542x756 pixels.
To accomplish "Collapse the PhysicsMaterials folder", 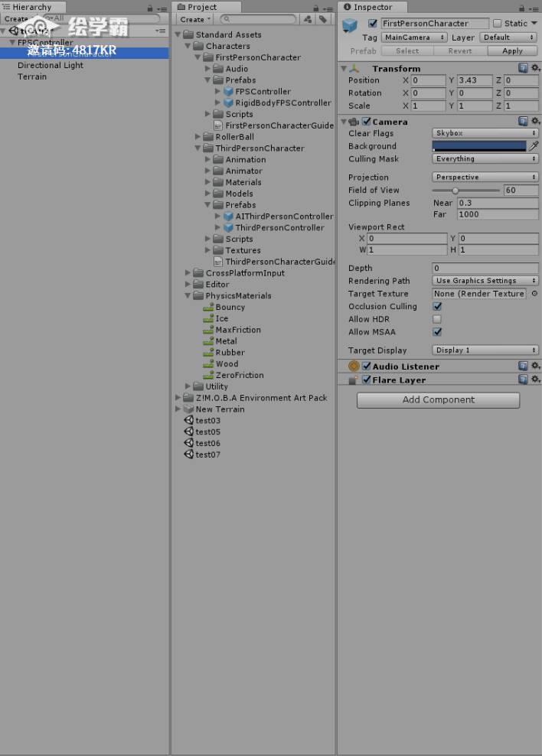I will coord(188,295).
